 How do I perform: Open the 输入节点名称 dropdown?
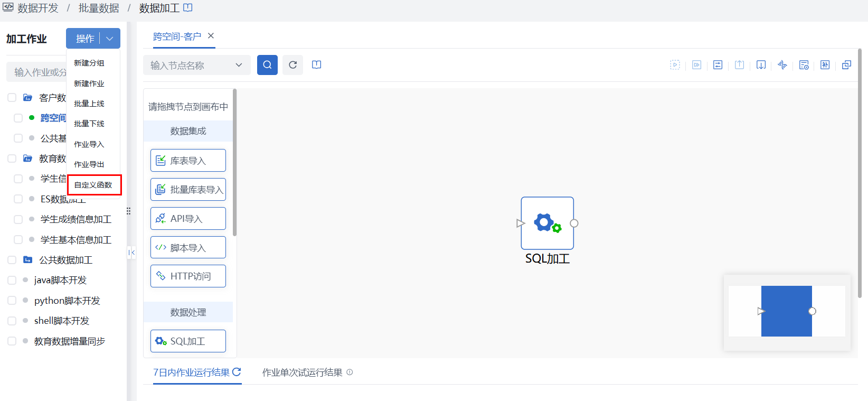pyautogui.click(x=196, y=65)
